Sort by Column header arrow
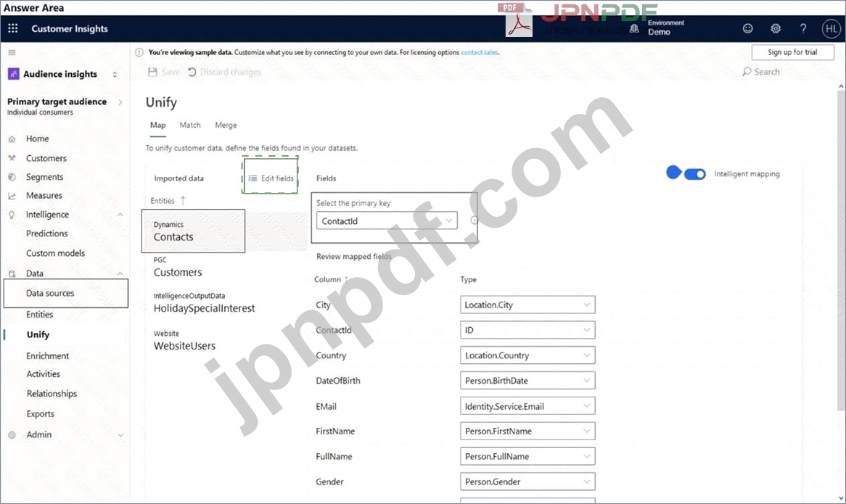 pyautogui.click(x=346, y=279)
